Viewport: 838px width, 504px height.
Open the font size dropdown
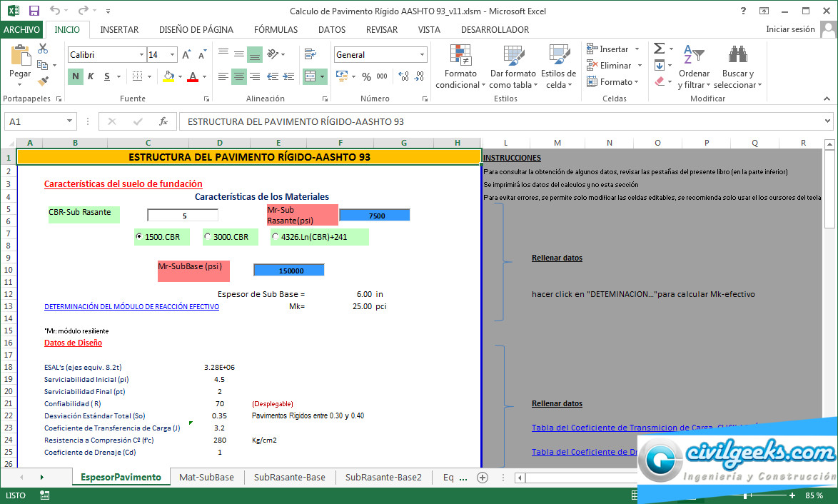pos(172,55)
